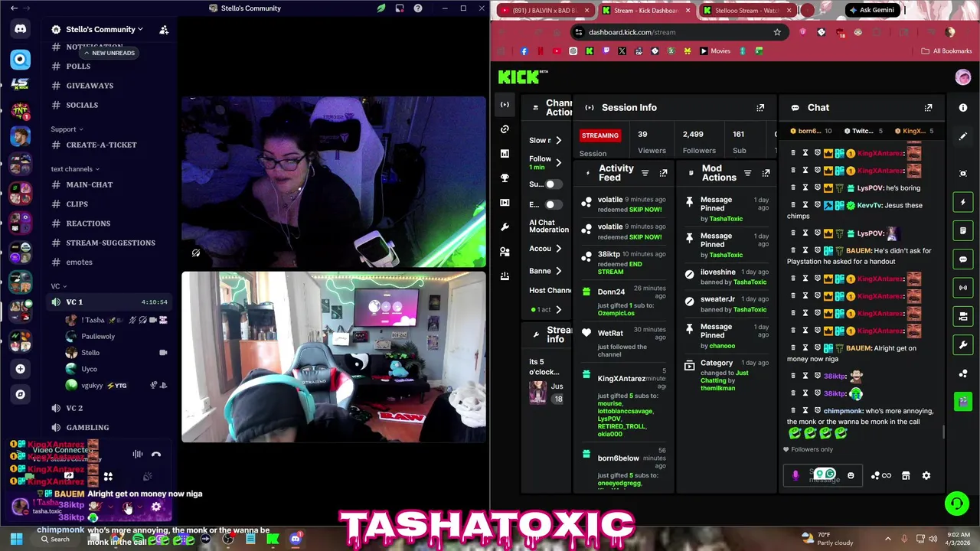Open Discord help question mark icon
980x551 pixels.
(x=417, y=8)
